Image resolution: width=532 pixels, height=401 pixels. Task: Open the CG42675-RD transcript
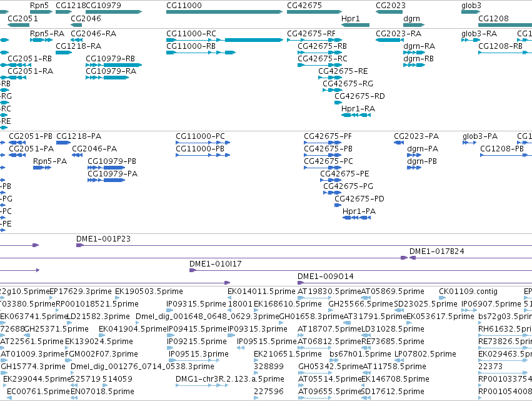tap(338, 103)
